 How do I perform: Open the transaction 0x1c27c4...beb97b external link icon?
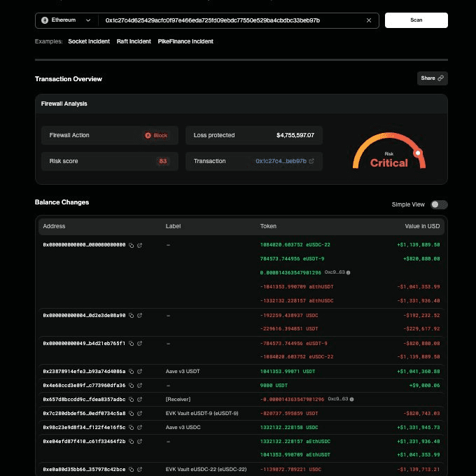tap(311, 161)
